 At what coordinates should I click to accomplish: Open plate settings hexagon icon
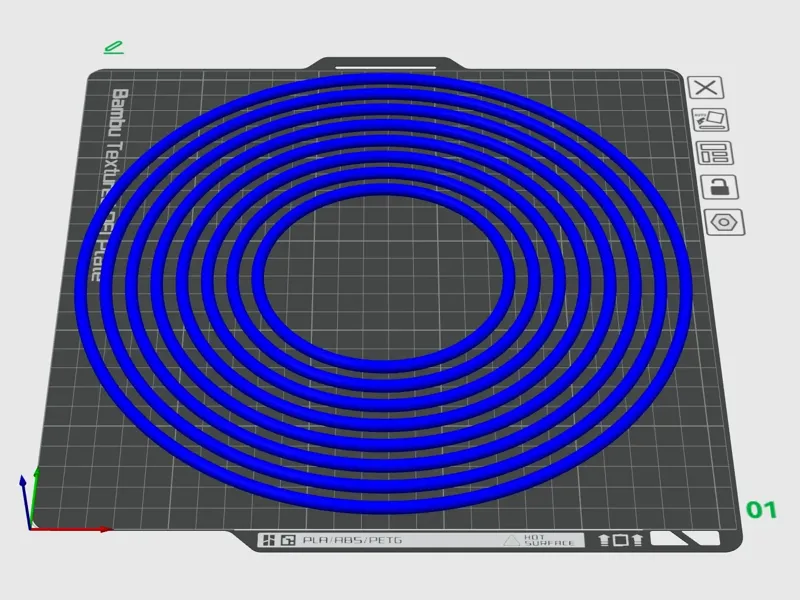pyautogui.click(x=724, y=222)
